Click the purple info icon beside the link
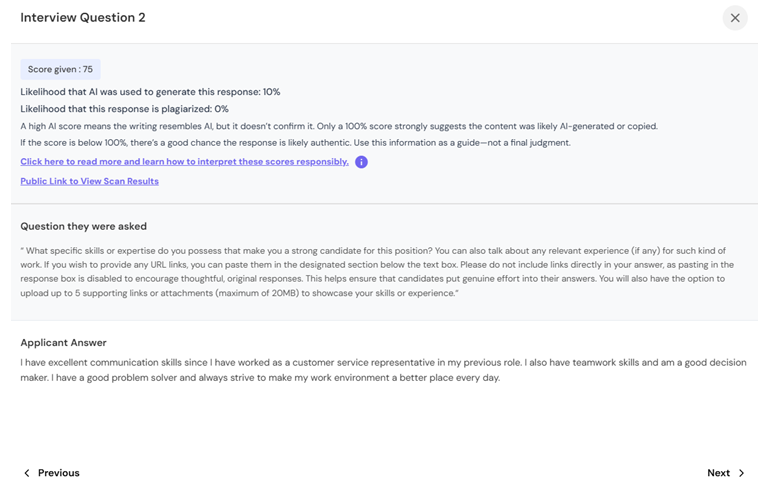The height and width of the screenshot is (498, 780). pos(361,162)
